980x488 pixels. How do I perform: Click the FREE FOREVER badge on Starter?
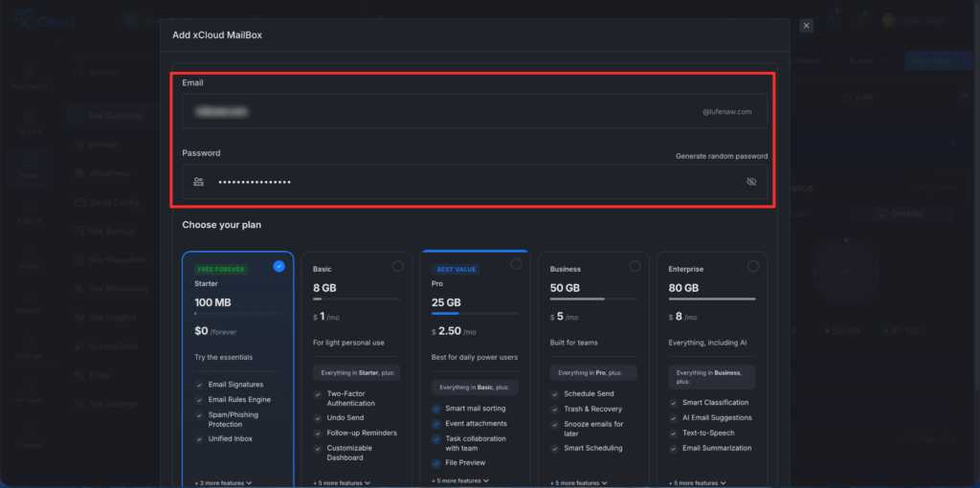click(221, 269)
